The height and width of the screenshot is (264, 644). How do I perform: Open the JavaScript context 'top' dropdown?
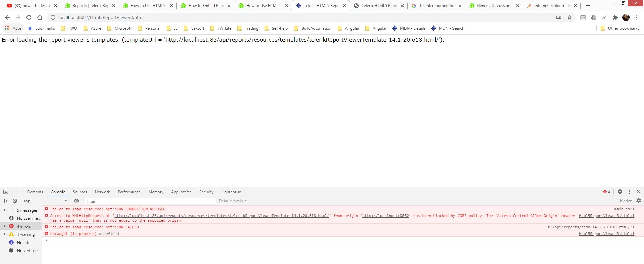45,201
